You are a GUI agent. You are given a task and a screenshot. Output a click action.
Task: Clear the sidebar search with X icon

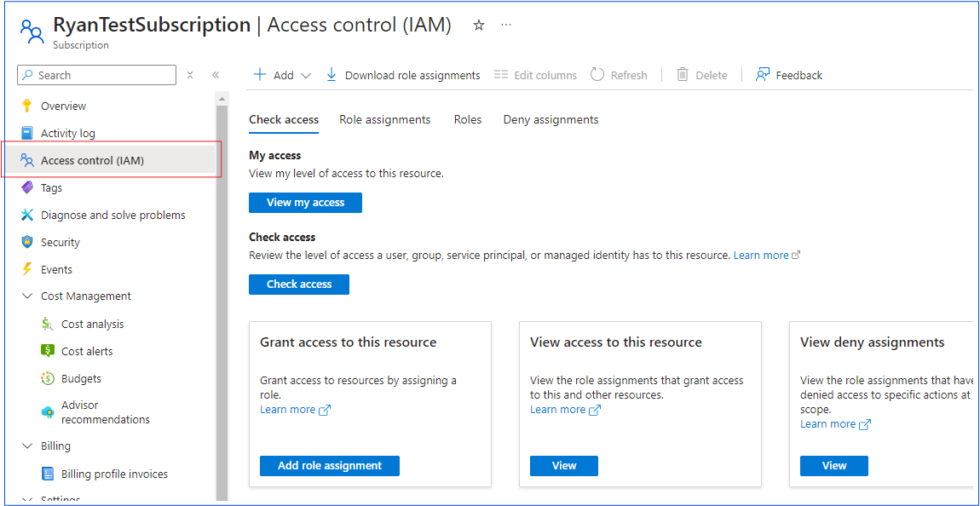190,75
